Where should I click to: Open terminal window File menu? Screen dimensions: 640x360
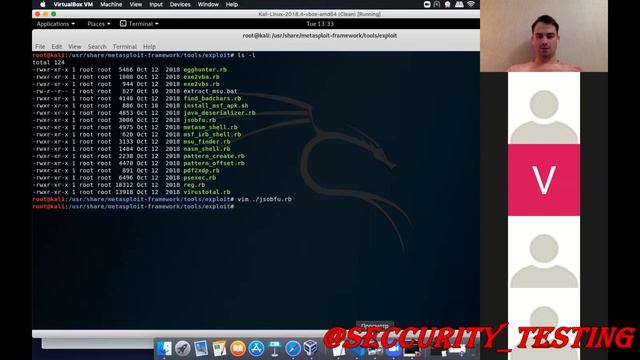tap(40, 47)
